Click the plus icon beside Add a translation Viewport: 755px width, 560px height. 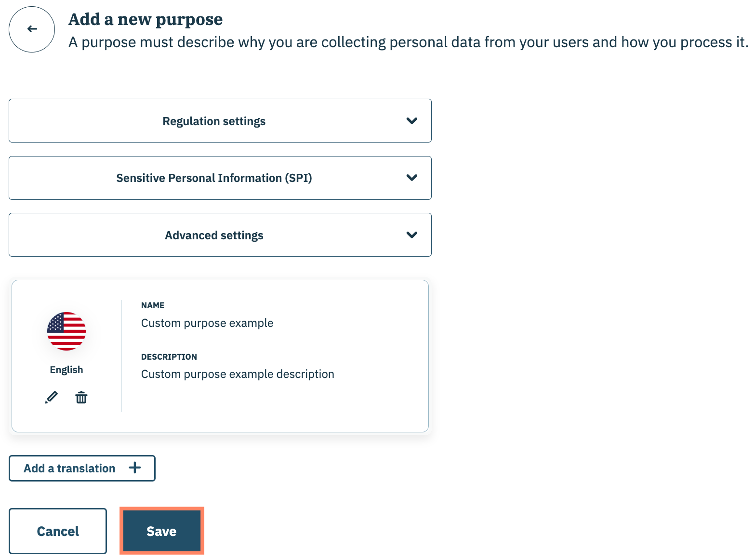click(x=135, y=468)
